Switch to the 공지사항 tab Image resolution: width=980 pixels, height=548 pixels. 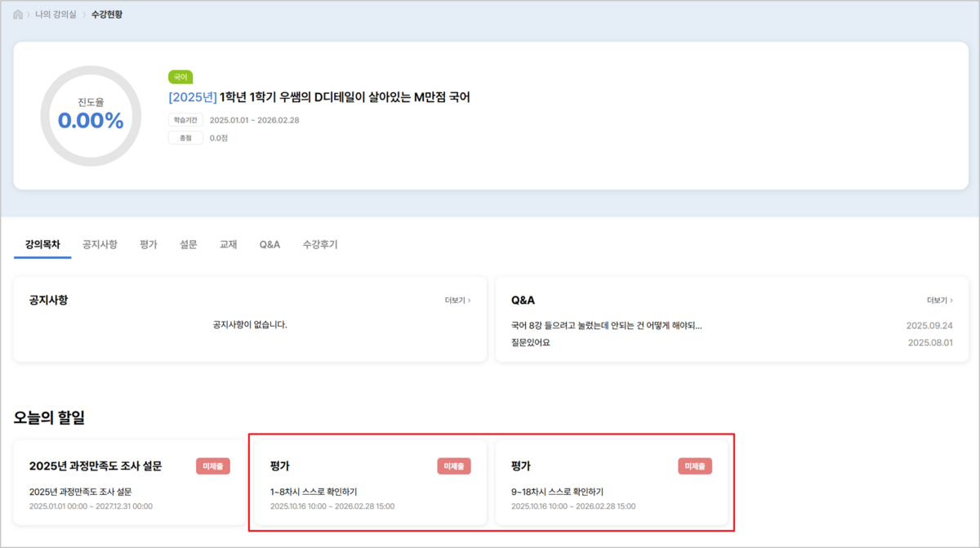[100, 244]
